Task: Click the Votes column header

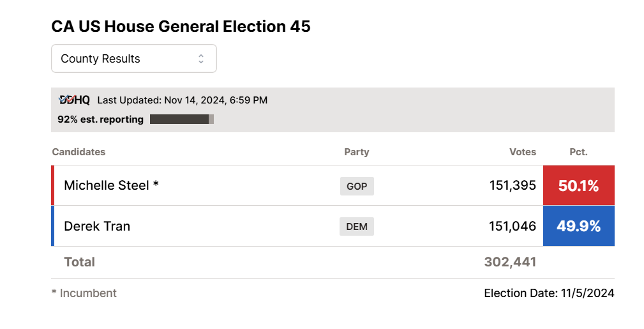Action: tap(522, 152)
